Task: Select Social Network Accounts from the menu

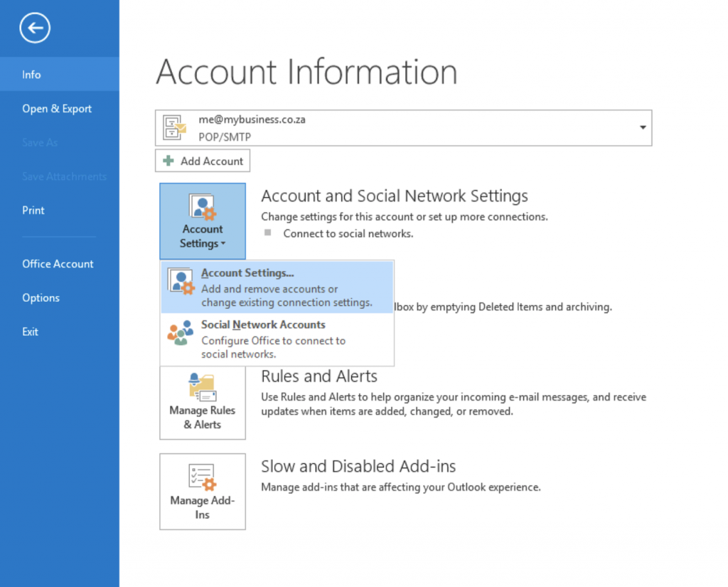Action: pyautogui.click(x=263, y=324)
